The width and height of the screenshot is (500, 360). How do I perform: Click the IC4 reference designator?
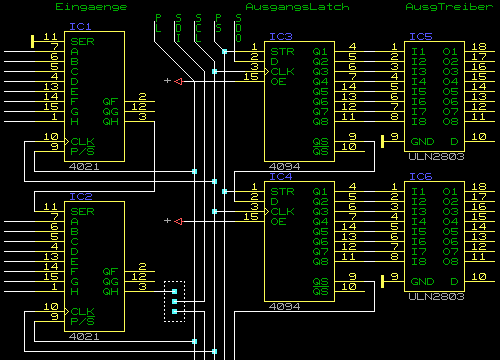(x=281, y=176)
